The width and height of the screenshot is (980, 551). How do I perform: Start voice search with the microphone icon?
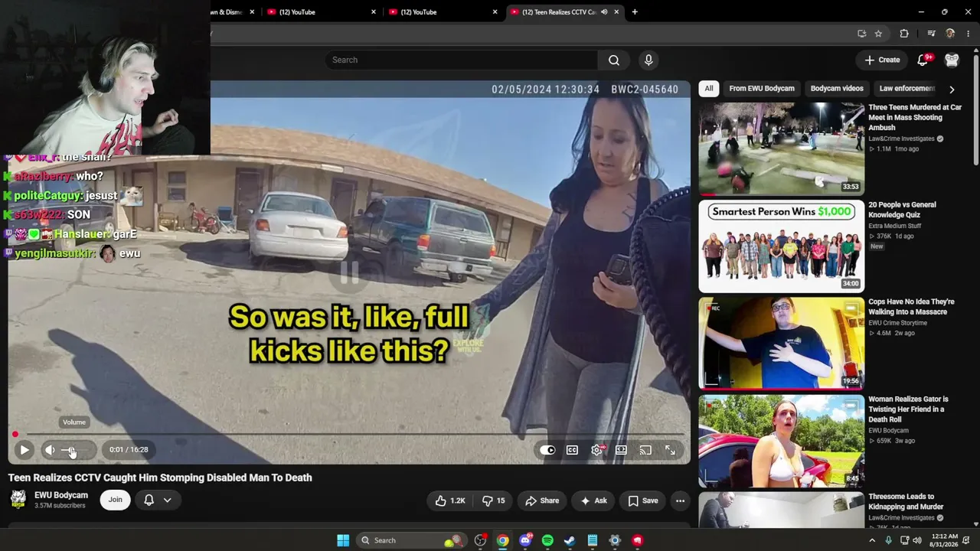point(648,60)
